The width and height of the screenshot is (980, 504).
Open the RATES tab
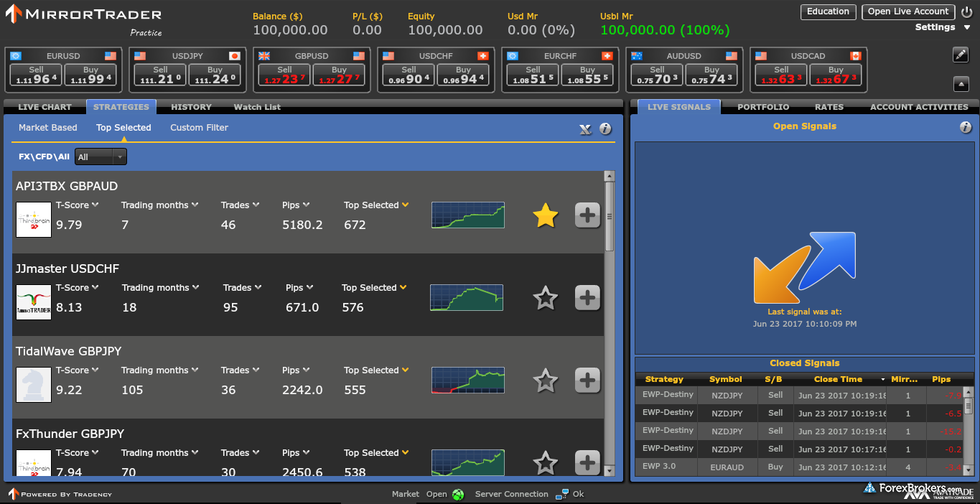click(x=829, y=107)
